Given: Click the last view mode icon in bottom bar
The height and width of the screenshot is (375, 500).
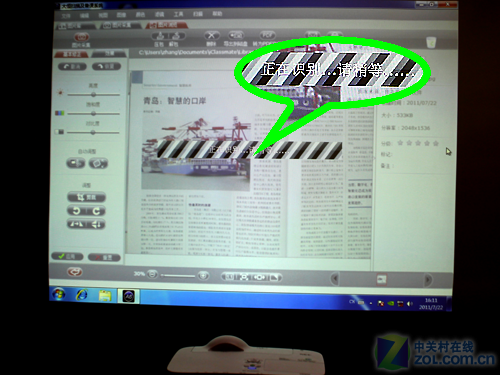Looking at the screenshot, I should click(274, 278).
